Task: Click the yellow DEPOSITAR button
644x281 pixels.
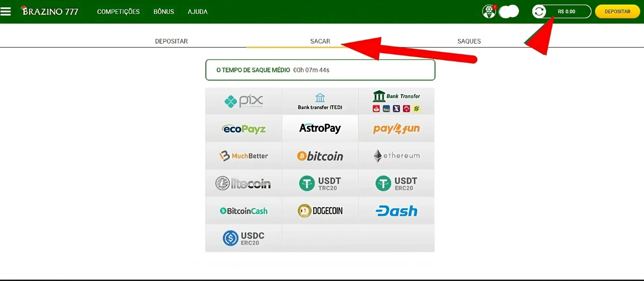Action: [617, 12]
